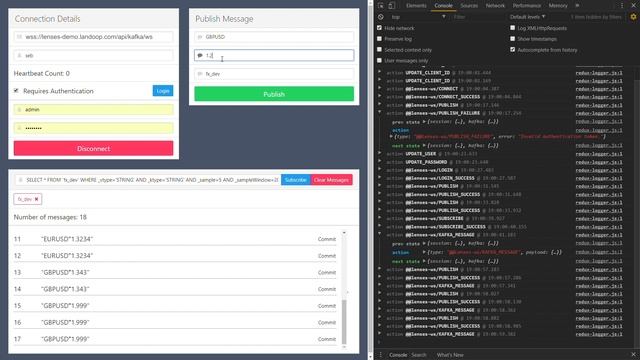Click the messages list scroll-up arrow

point(344,233)
